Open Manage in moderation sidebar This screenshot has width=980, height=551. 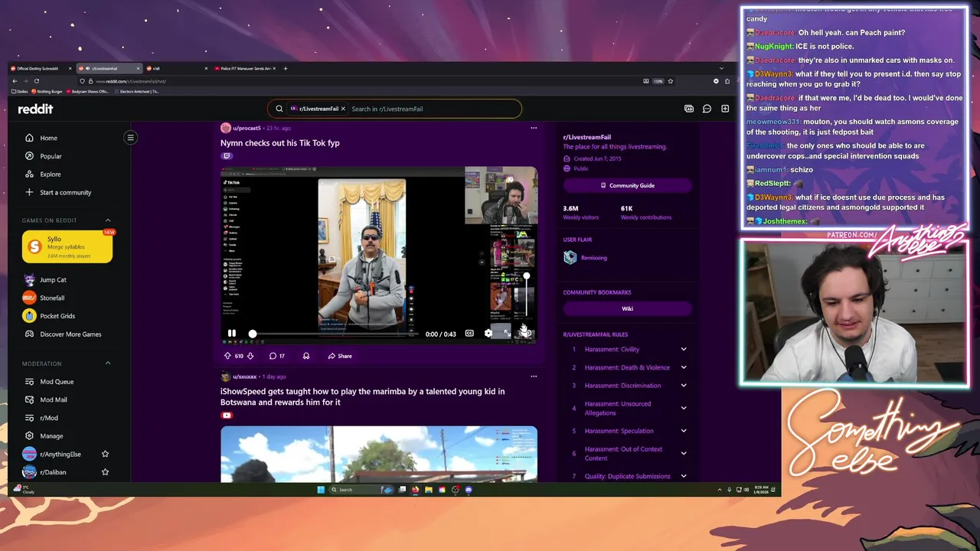(51, 436)
